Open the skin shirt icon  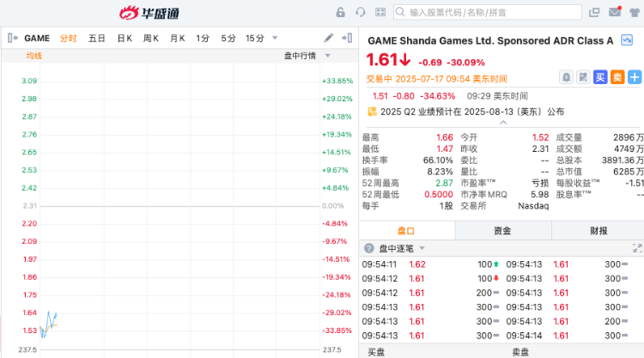635,12
